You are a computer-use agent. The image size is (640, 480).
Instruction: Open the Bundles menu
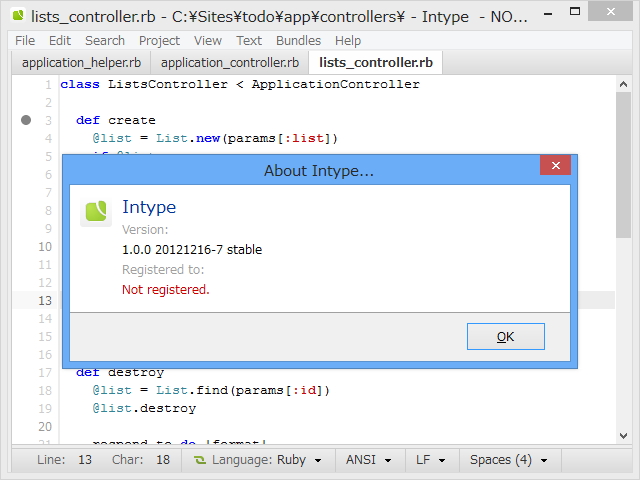298,41
